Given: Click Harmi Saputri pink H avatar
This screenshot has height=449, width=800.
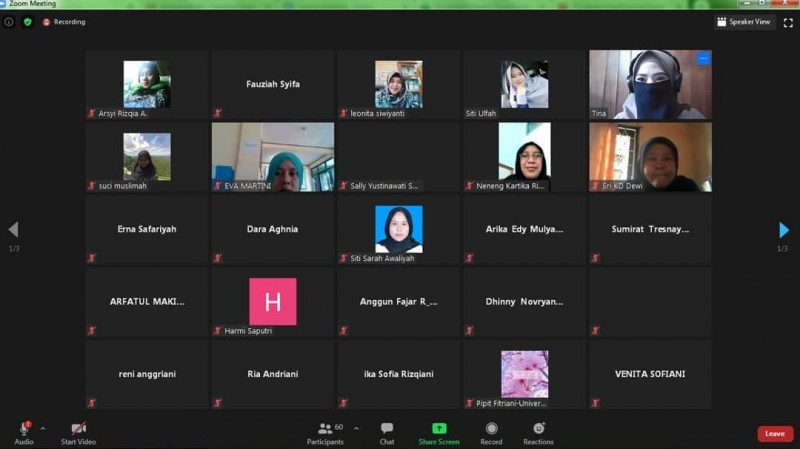Looking at the screenshot, I should pos(273,302).
